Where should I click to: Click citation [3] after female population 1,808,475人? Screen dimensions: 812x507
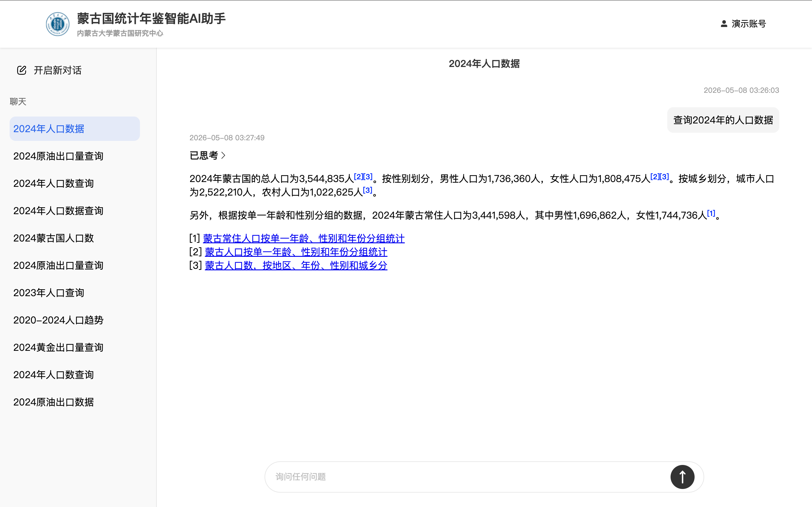point(664,177)
